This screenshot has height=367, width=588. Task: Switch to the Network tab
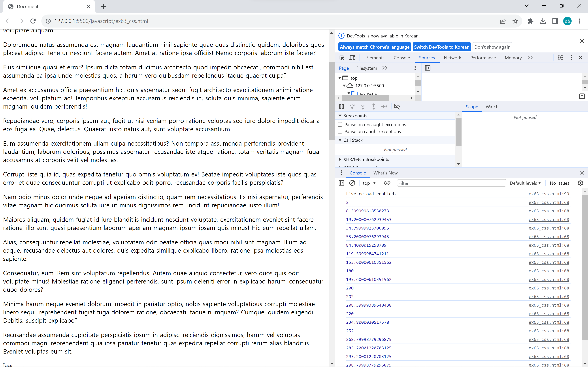pos(452,58)
